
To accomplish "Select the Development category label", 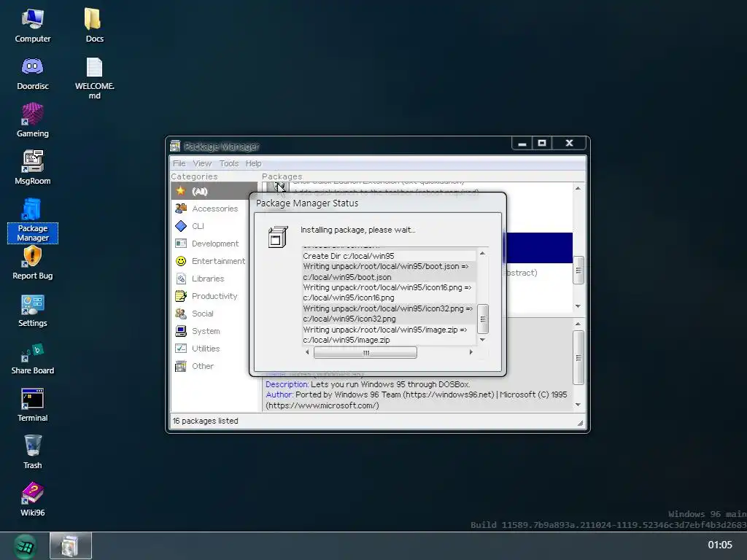I will click(215, 244).
